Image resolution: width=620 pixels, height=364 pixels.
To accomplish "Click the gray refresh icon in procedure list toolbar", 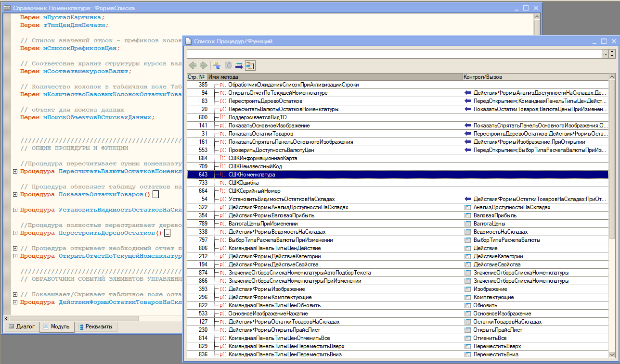I will [229, 65].
